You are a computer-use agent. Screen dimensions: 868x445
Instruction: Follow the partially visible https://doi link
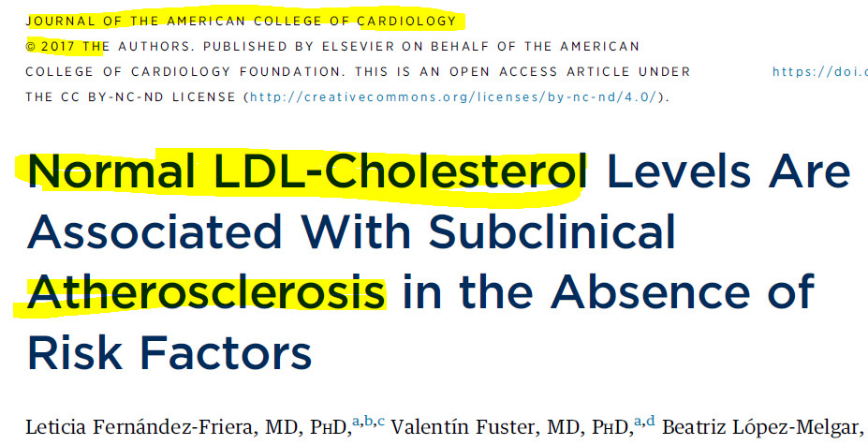pos(820,71)
